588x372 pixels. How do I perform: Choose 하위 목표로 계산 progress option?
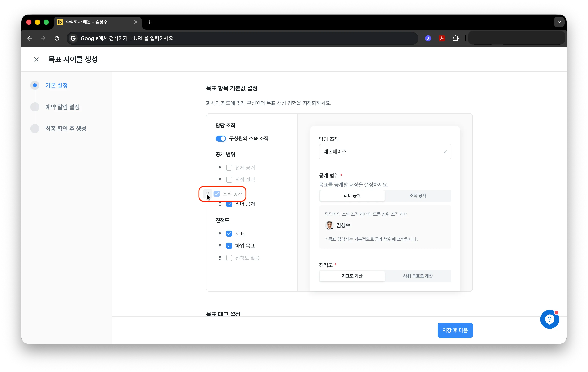coord(418,276)
